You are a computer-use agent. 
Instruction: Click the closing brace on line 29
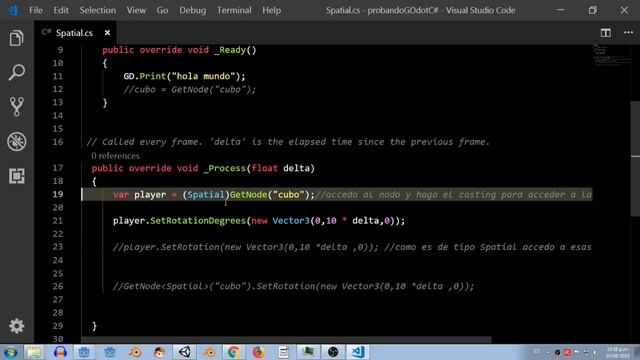click(94, 326)
